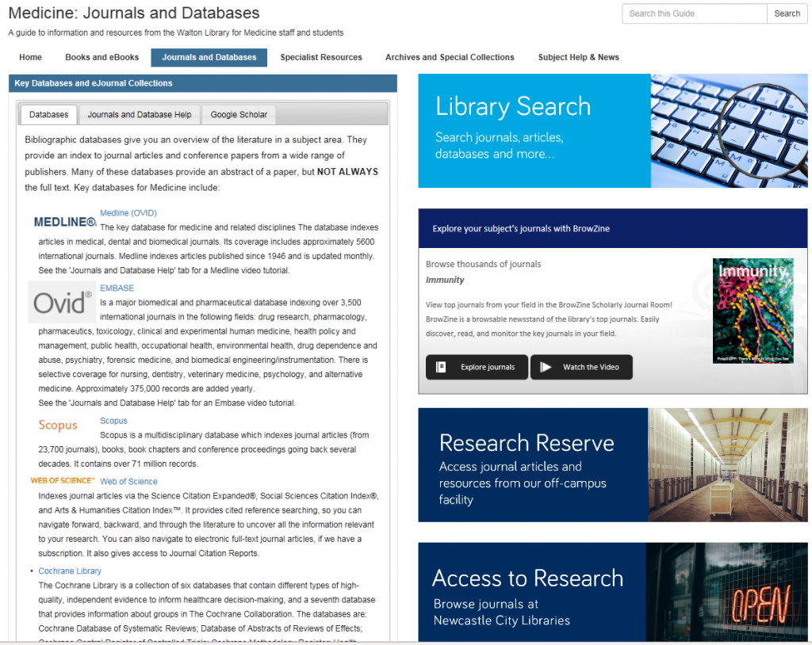Click the Immunity journal cover thumbnail
Screen dimensions: 812x645
click(x=753, y=311)
